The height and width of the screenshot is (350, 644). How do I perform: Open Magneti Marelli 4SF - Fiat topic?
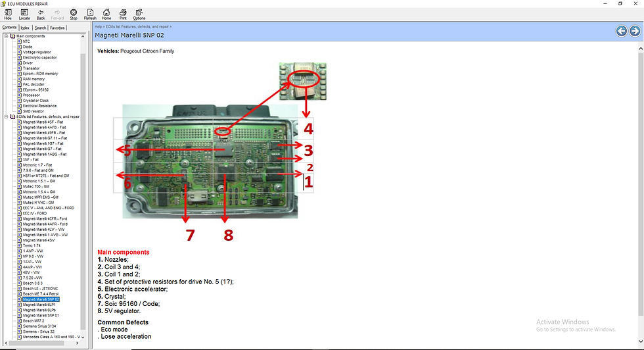coord(43,122)
